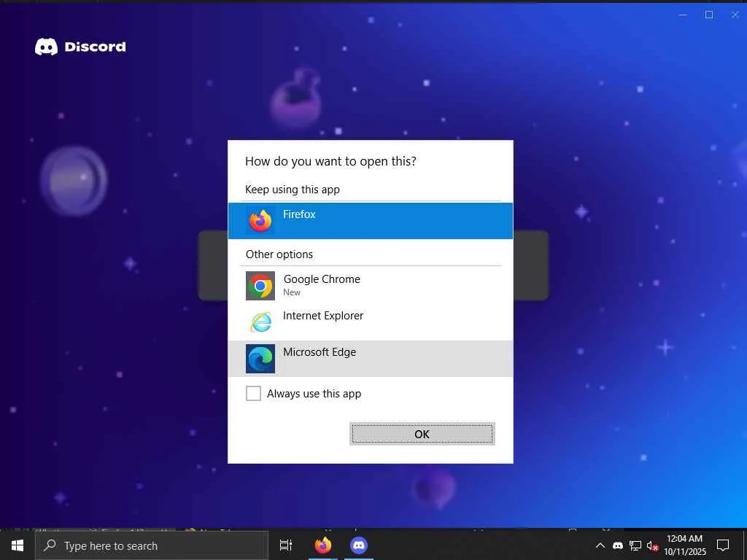This screenshot has width=747, height=560.
Task: Focus the Type here to search box
Action: [152, 545]
